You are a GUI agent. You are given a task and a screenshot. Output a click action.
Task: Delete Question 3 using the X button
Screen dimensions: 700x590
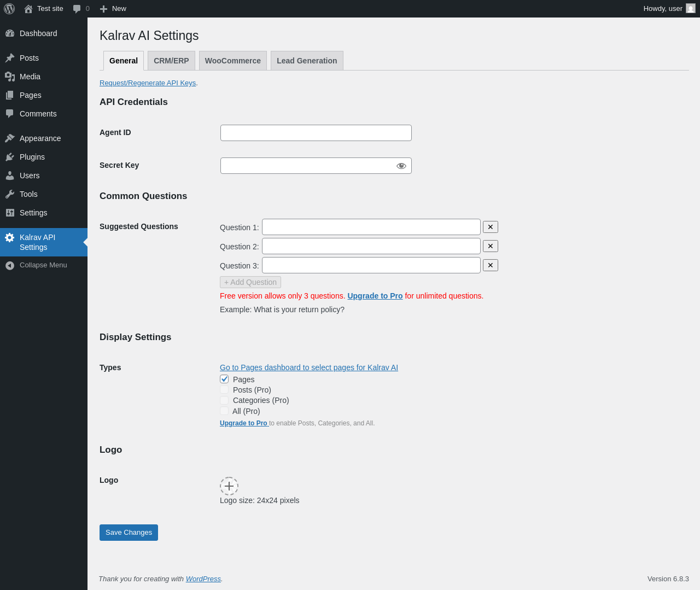click(x=491, y=265)
